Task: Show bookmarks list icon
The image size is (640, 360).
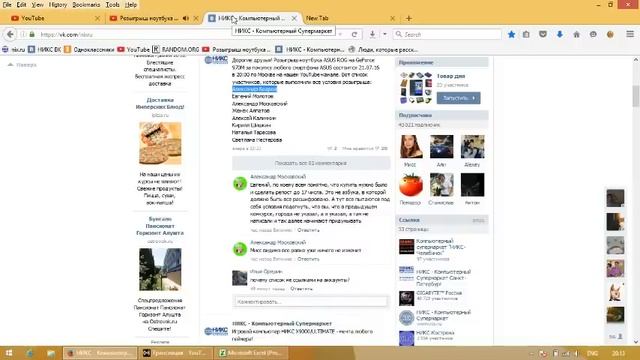Action: (x=526, y=35)
